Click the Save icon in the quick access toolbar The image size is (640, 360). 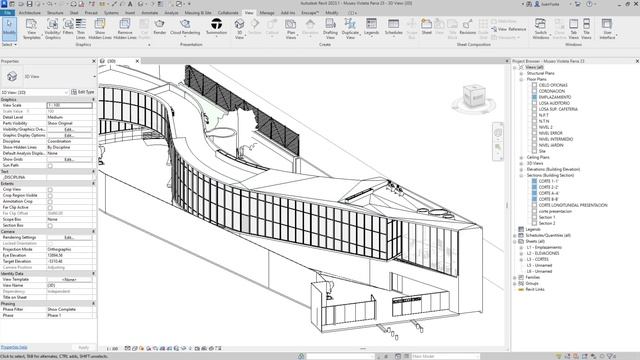(29, 4)
